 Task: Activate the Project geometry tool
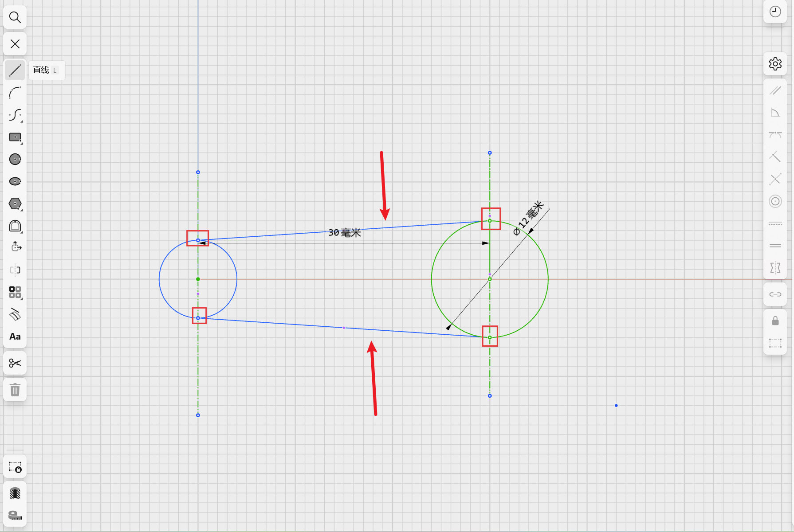pyautogui.click(x=15, y=247)
